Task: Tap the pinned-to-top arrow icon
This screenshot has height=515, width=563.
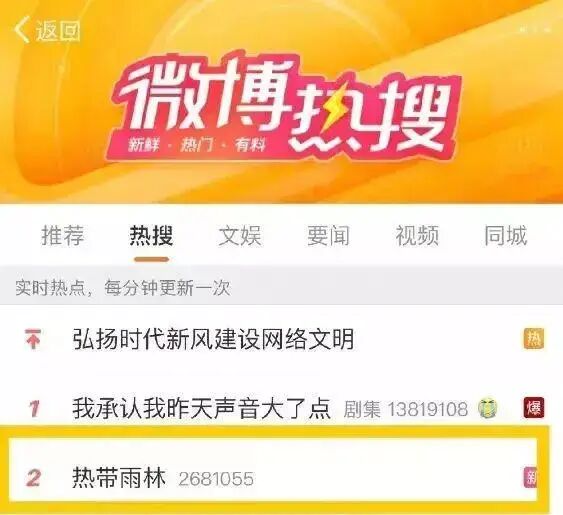Action: click(34, 338)
